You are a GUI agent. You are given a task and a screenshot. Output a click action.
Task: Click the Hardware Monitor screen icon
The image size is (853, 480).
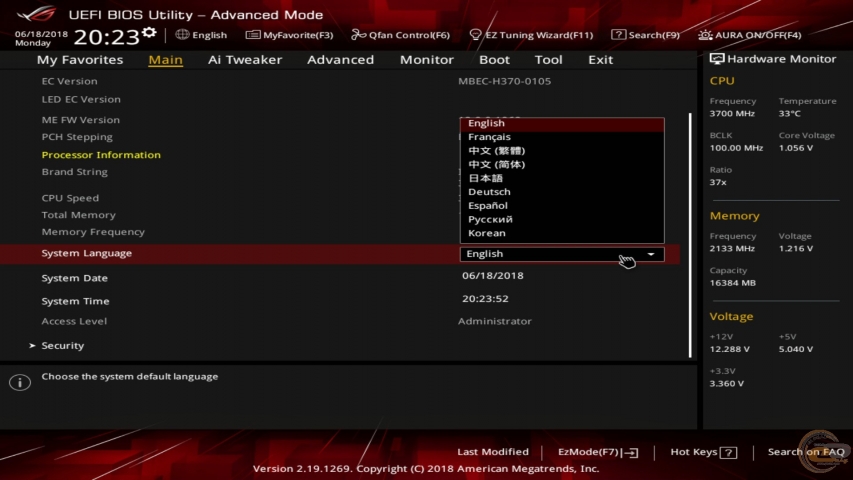coord(717,59)
